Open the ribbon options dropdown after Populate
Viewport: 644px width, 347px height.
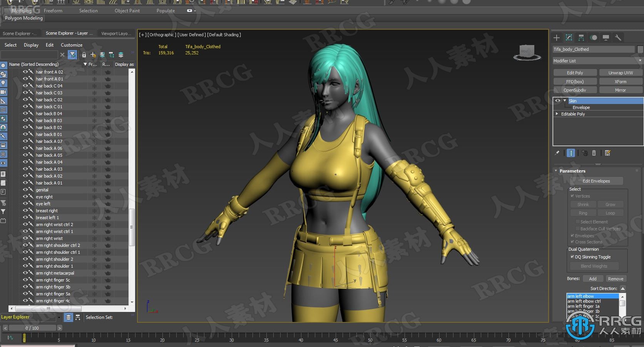coord(191,11)
